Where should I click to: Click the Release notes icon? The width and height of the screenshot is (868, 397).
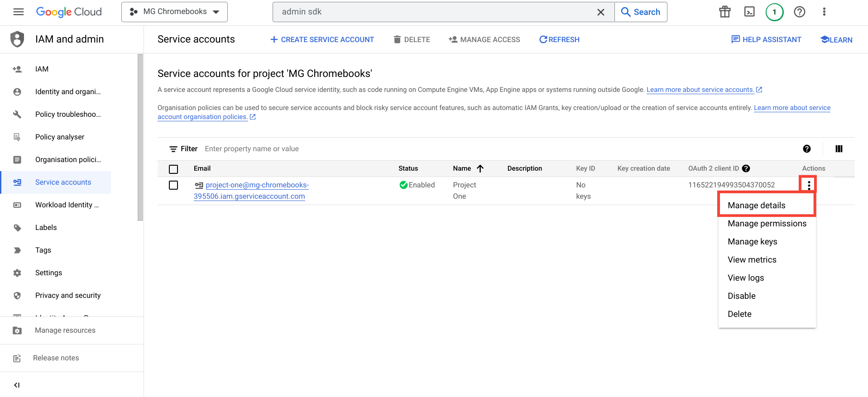(17, 358)
